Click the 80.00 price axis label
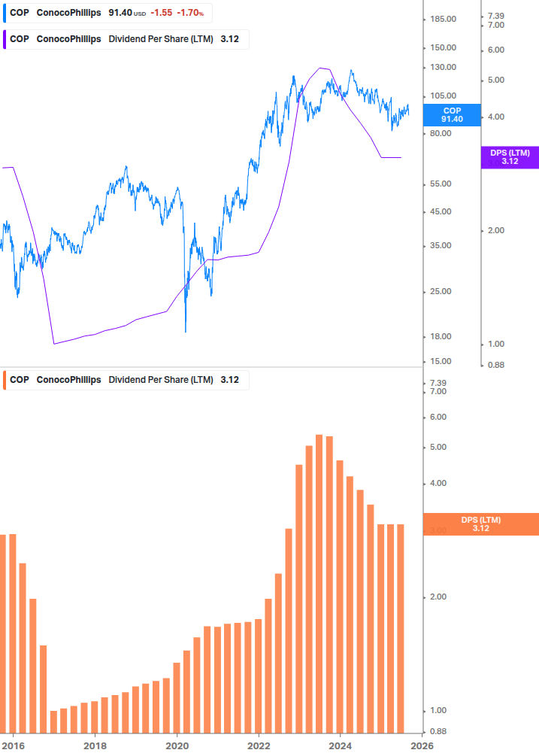Image resolution: width=539 pixels, height=756 pixels. tap(441, 133)
